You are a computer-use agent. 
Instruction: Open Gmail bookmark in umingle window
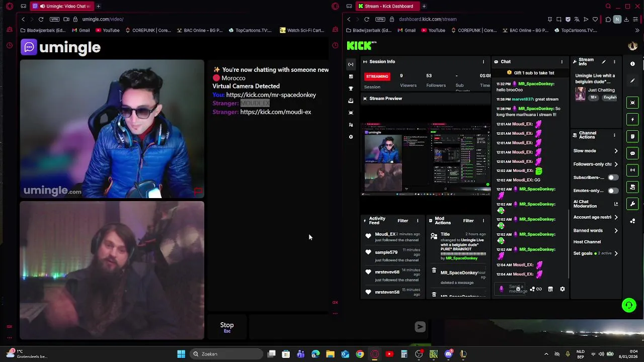coord(81,30)
